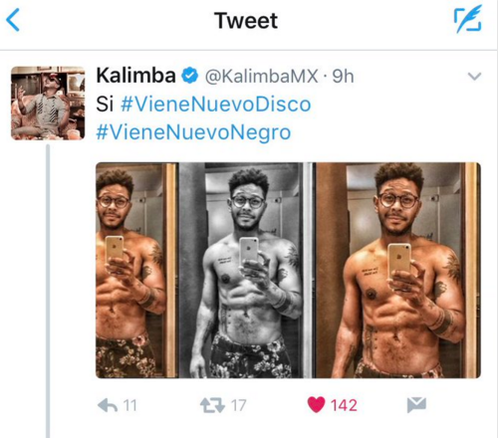Open hashtag #VieneNuevoDisco
This screenshot has height=438, width=500.
coord(216,104)
